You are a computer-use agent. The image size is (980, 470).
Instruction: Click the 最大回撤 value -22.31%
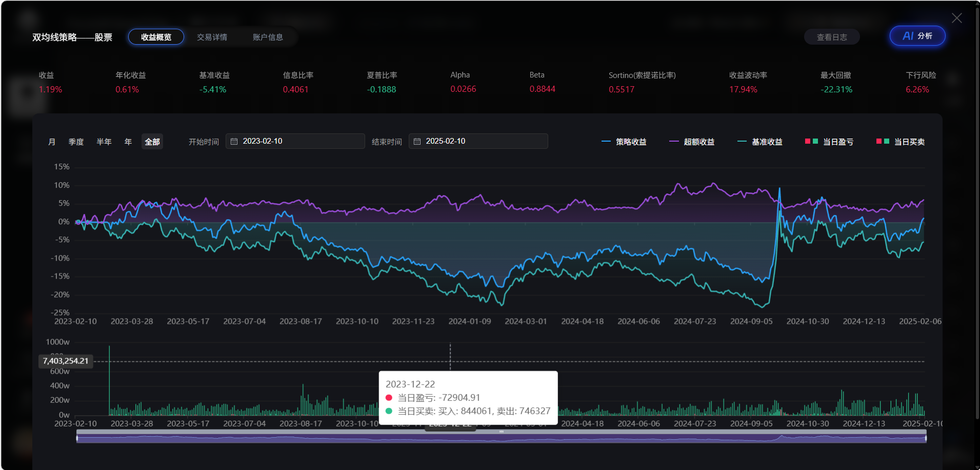click(836, 89)
